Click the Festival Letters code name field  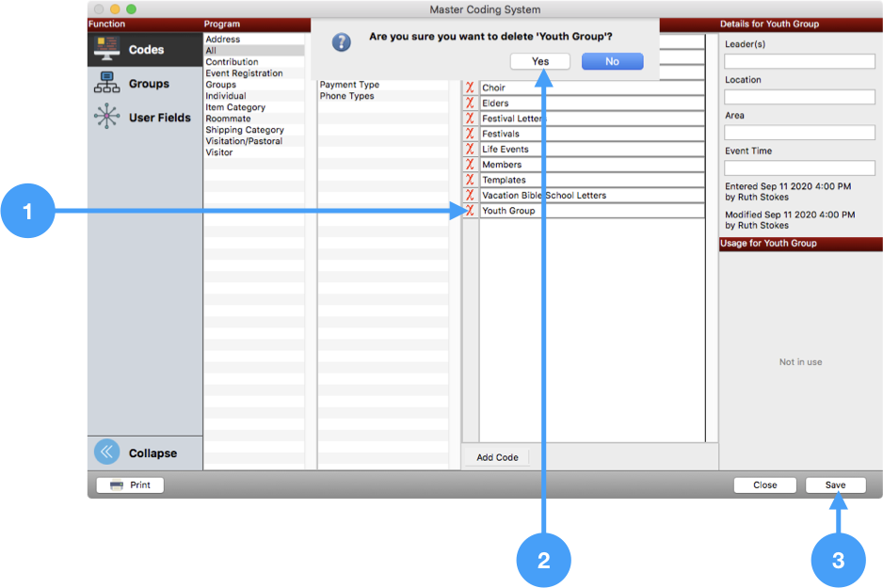592,119
